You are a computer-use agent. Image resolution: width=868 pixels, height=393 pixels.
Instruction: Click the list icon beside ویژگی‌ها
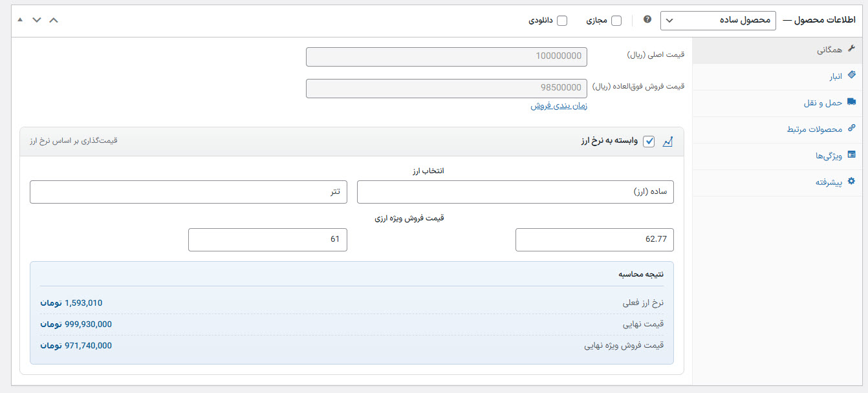pyautogui.click(x=851, y=155)
